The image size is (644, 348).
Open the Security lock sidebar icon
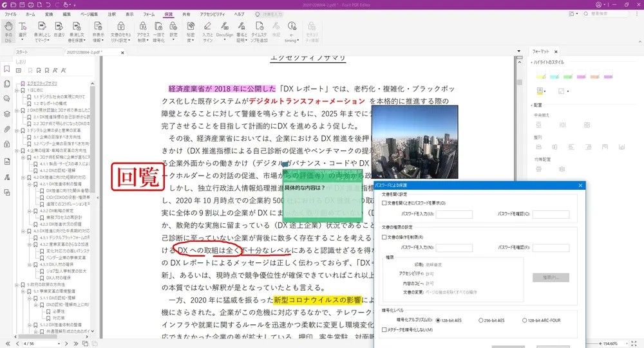[7, 144]
